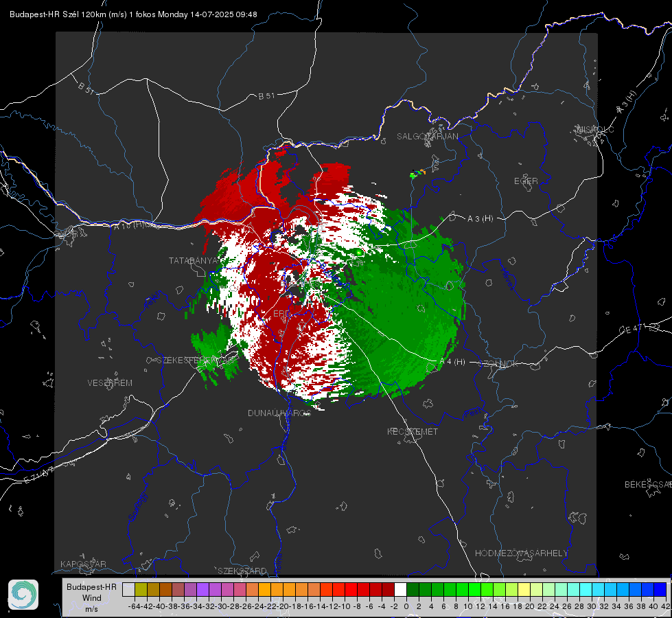Click the small multicolor echo south of Salgótarján

(x=417, y=173)
